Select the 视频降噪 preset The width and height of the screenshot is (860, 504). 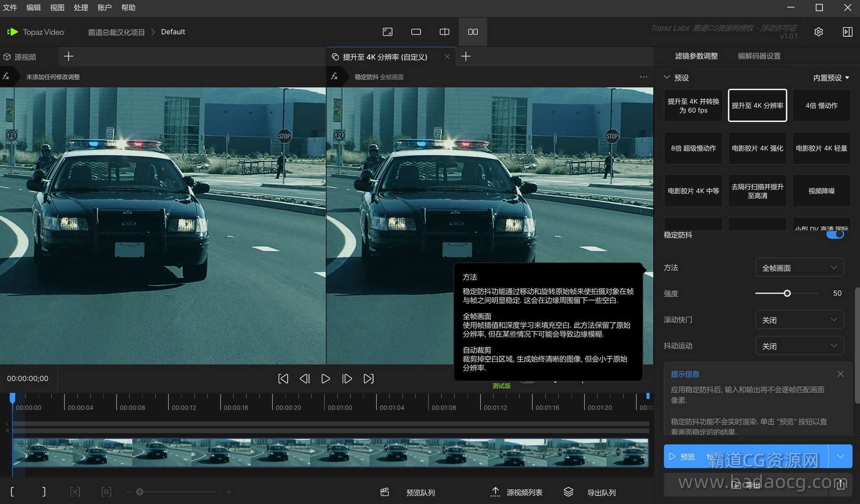click(821, 191)
